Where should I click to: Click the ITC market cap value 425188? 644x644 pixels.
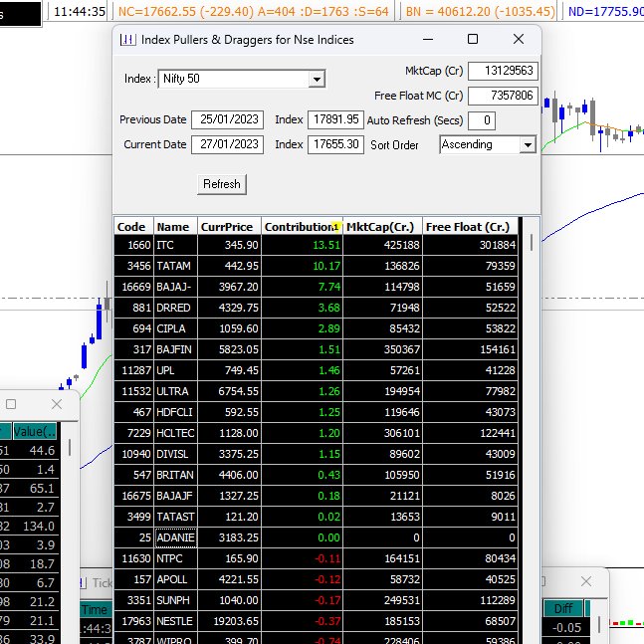click(383, 245)
